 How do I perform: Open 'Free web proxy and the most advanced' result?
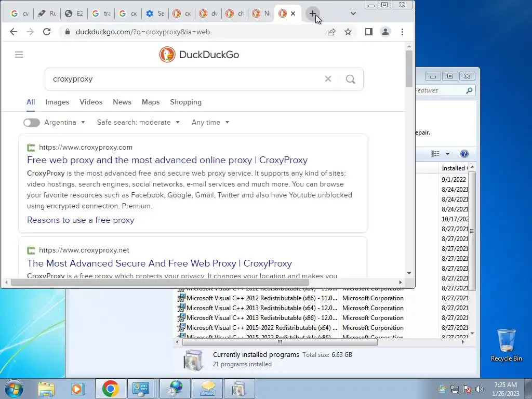click(x=167, y=160)
